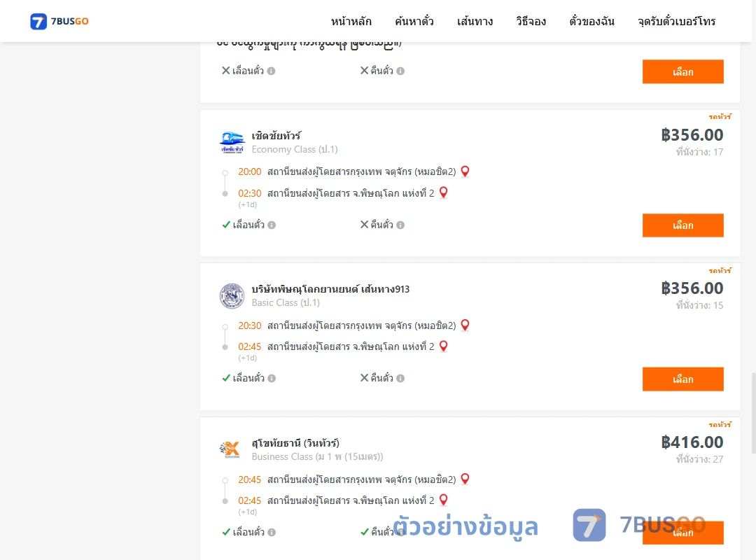
Task: Click เชิดชัยทัวร์ company logo
Action: click(232, 142)
